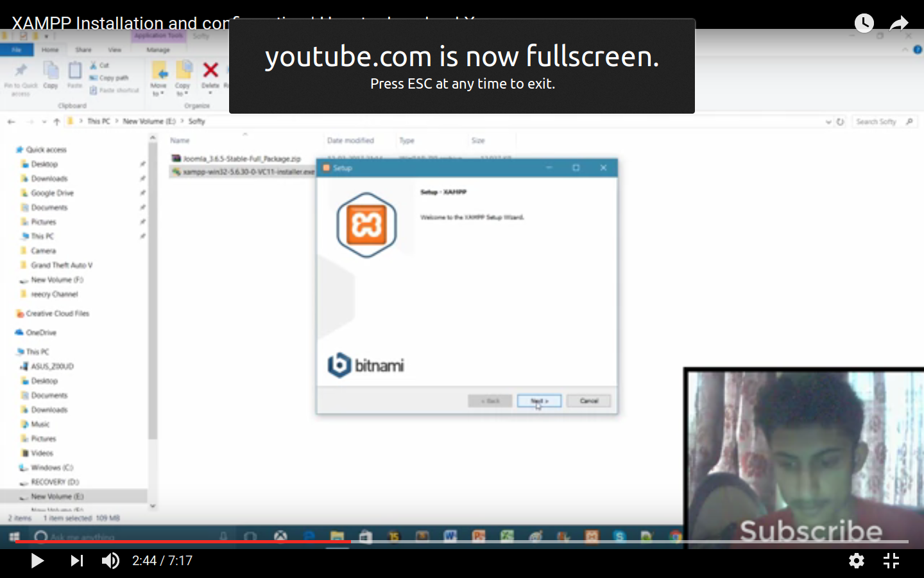Switch to the View ribbon tab
Image resolution: width=924 pixels, height=578 pixels.
115,49
